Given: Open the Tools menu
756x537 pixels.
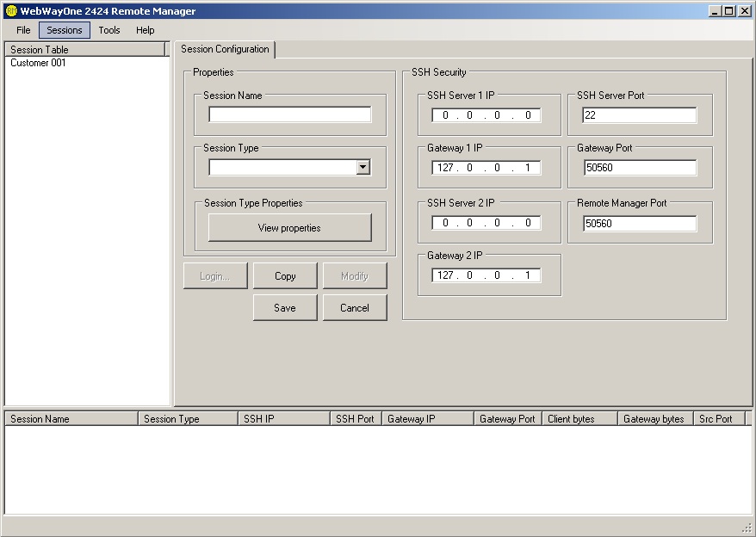Looking at the screenshot, I should click(109, 30).
